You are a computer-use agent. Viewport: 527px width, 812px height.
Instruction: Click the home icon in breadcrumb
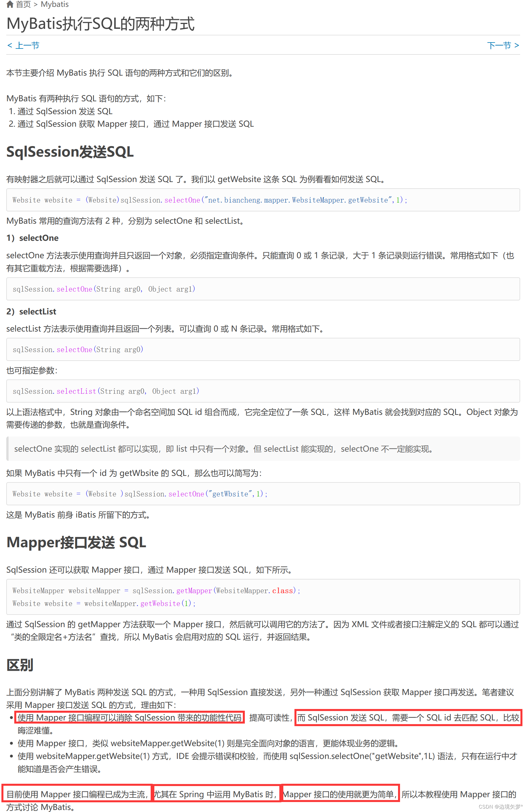10,5
